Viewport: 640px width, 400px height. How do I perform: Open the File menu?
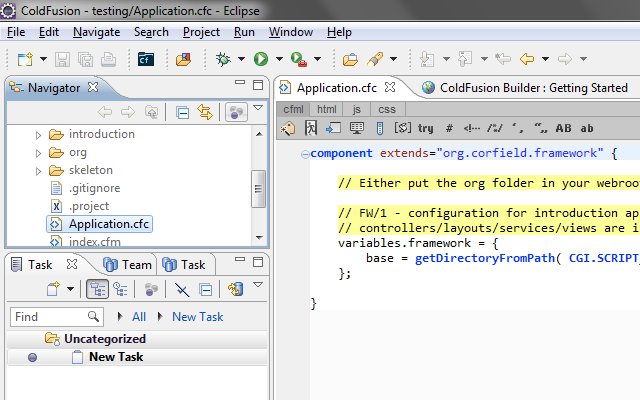pyautogui.click(x=16, y=32)
